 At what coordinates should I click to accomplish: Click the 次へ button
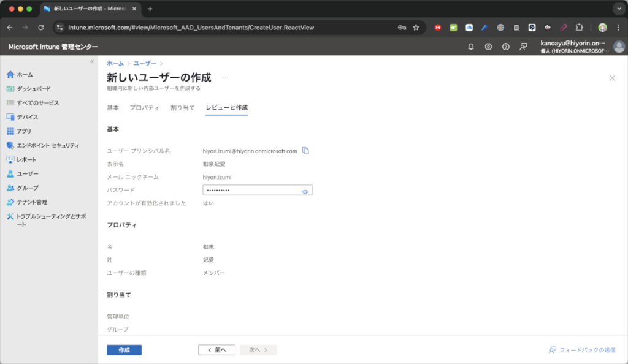[258, 350]
